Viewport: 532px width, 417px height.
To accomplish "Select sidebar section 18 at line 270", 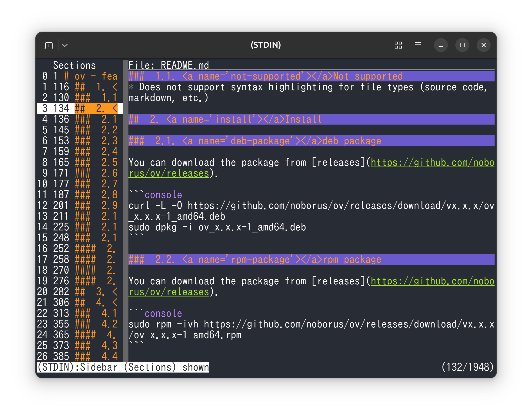I will click(80, 270).
